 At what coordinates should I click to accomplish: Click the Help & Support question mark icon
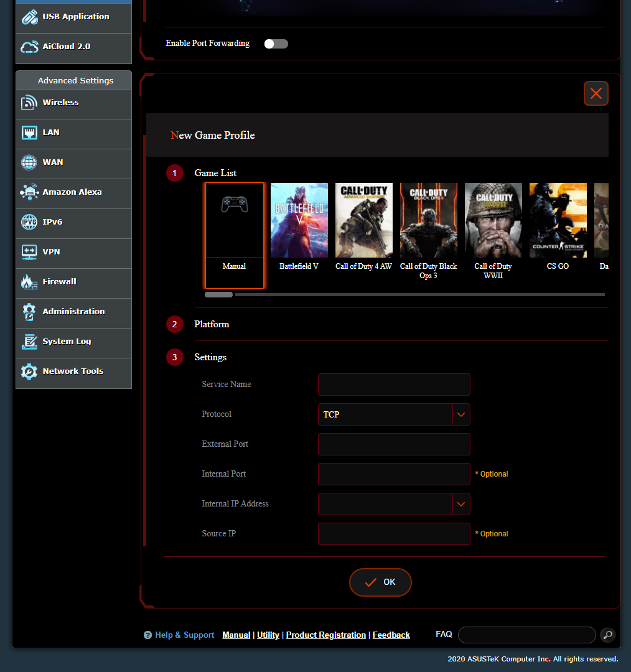[x=147, y=635]
